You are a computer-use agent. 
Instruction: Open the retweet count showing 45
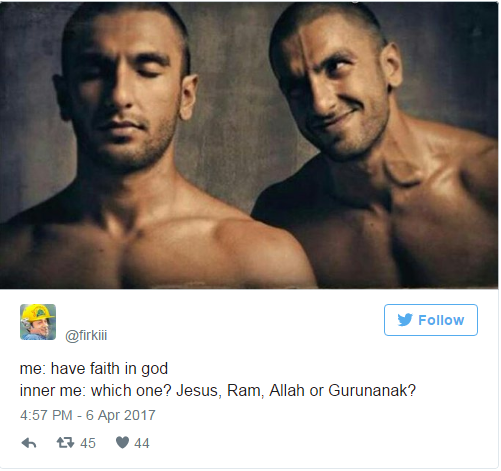pyautogui.click(x=88, y=443)
